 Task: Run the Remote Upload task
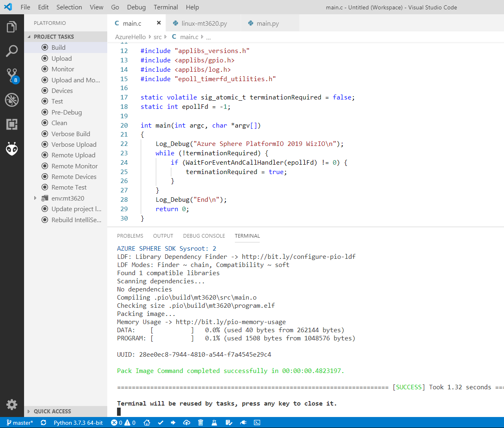pyautogui.click(x=66, y=155)
